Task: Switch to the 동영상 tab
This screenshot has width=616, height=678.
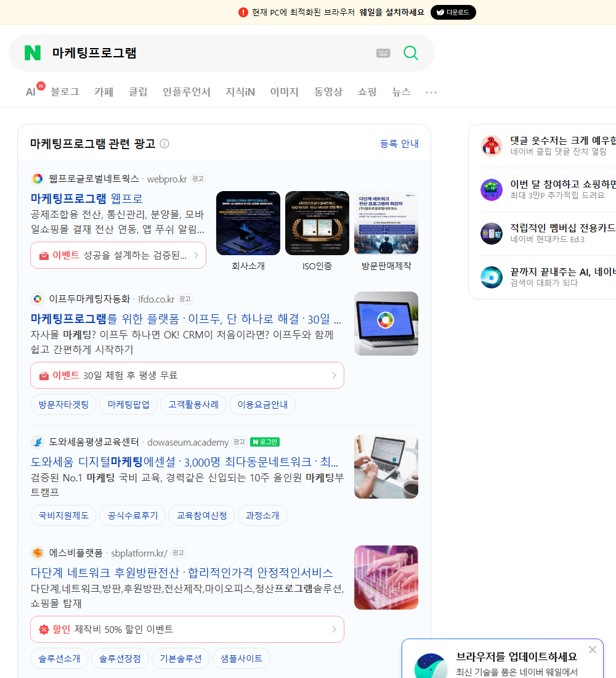Action: click(328, 92)
